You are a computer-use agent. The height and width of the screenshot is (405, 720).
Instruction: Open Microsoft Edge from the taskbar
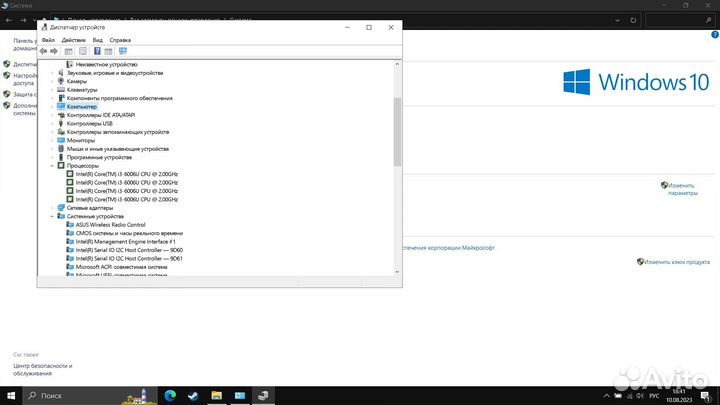168,396
